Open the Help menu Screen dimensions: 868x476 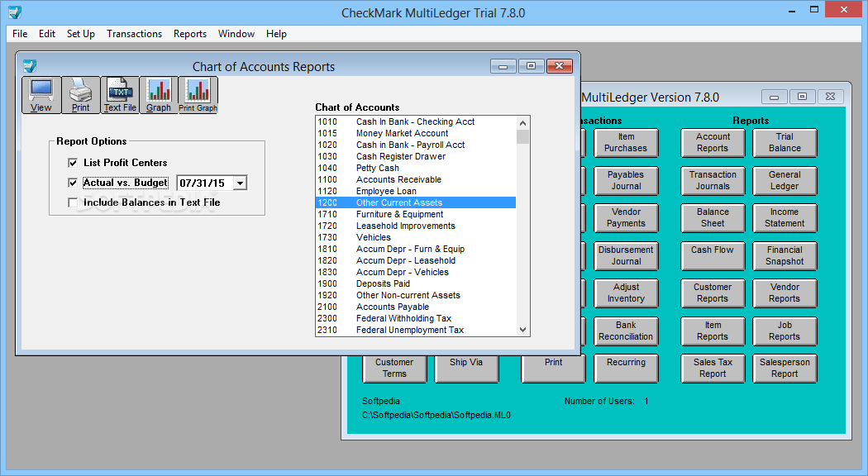pos(276,34)
